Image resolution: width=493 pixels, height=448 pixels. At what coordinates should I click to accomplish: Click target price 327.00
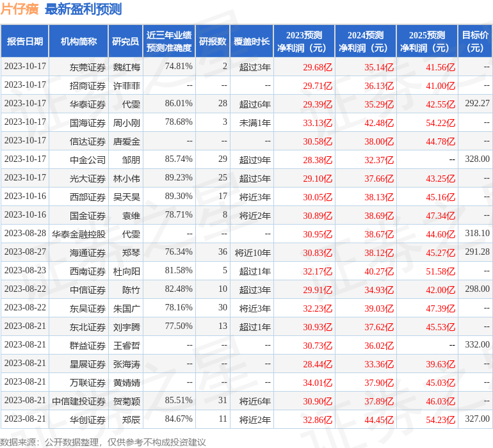point(477,419)
